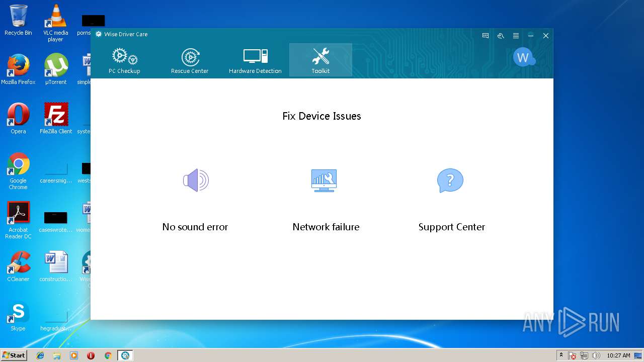Open Windows Explorer folder from taskbar
Image resolution: width=644 pixels, height=362 pixels.
[57, 355]
